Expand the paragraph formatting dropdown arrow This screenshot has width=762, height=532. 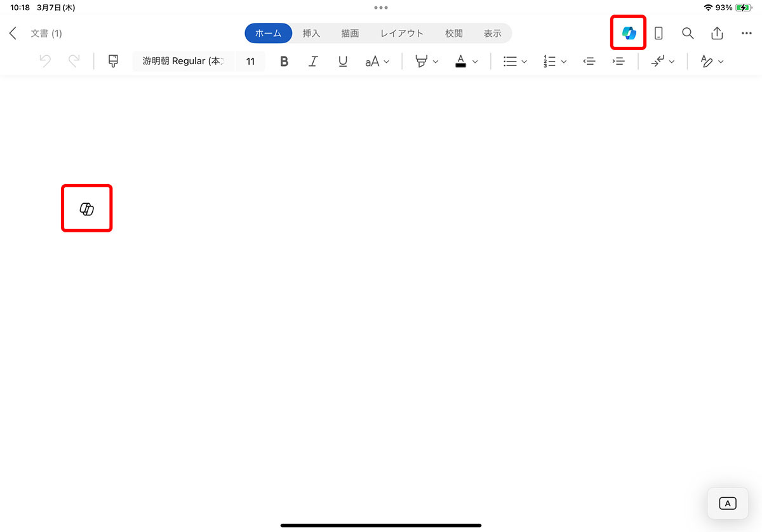point(672,62)
